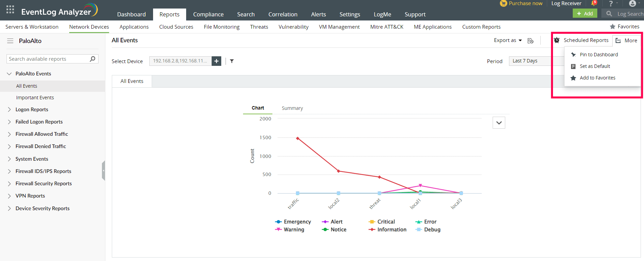
Task: Open the chart options chevron dropdown
Action: tap(499, 123)
